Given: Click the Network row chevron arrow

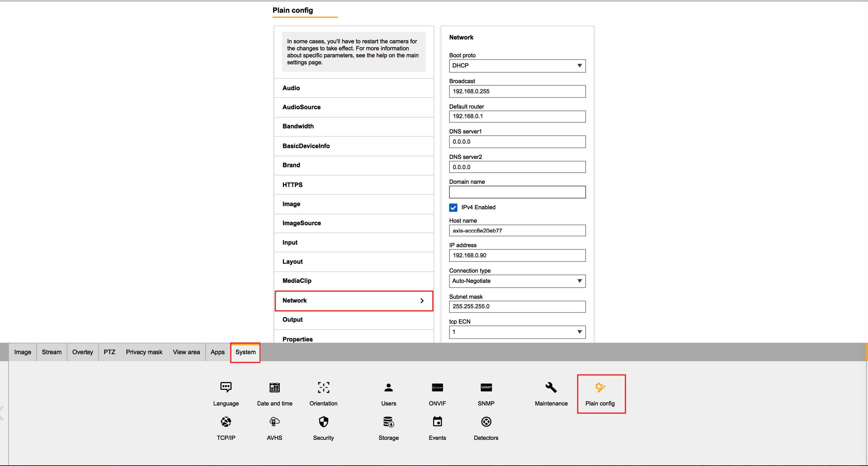Looking at the screenshot, I should pos(422,300).
